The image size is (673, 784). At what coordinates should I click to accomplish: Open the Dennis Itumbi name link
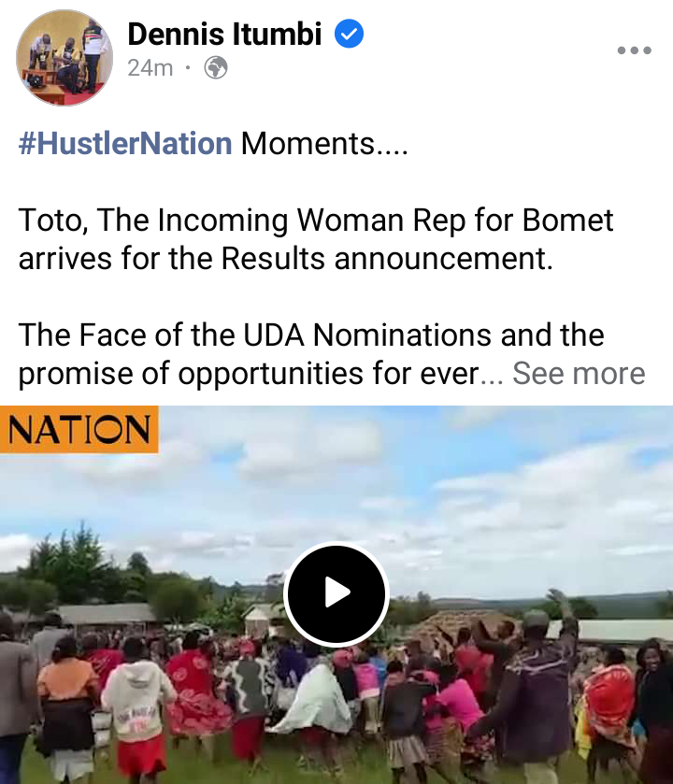(224, 34)
